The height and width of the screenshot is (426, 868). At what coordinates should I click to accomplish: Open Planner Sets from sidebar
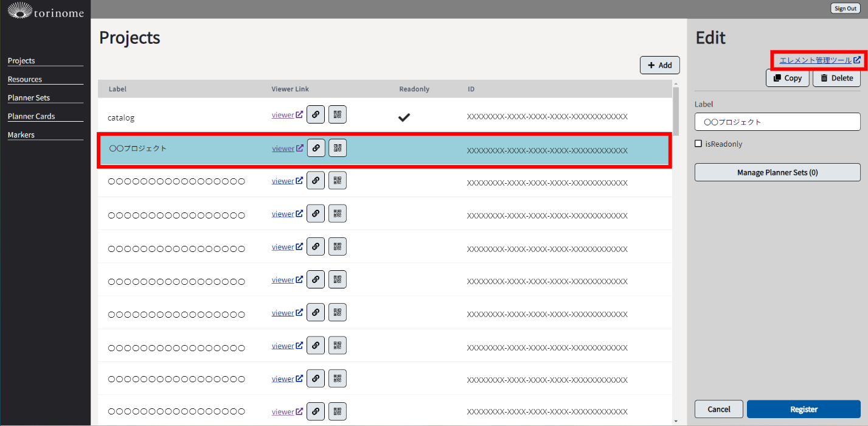click(x=29, y=98)
